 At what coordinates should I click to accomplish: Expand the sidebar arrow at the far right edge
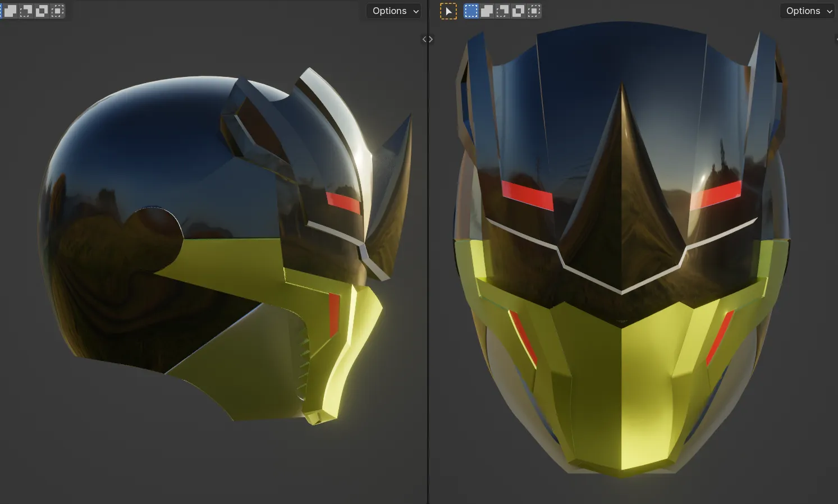point(836,39)
